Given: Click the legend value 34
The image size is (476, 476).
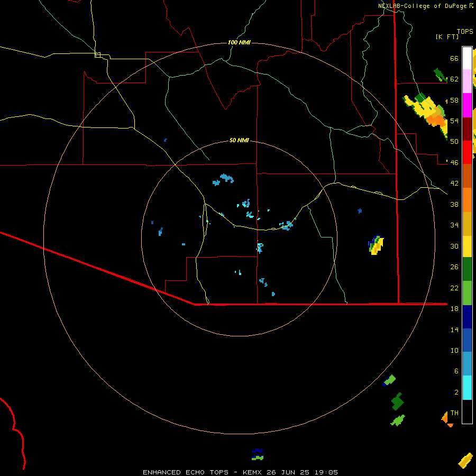Looking at the screenshot, I should click(x=454, y=225).
